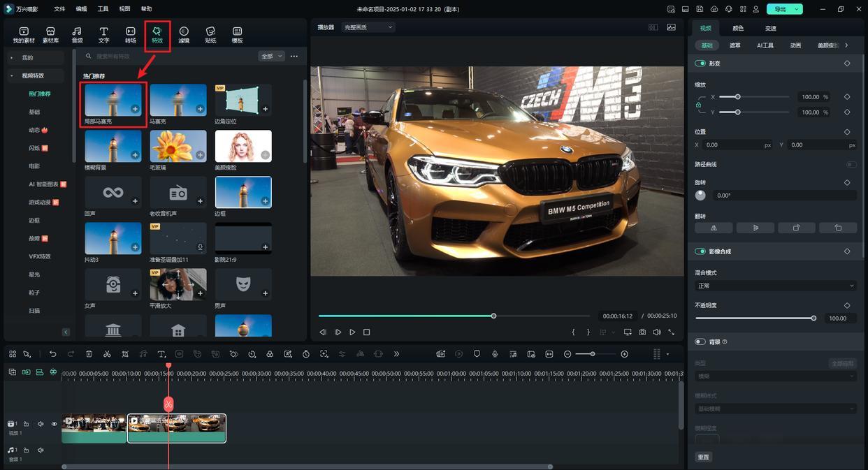Click the zoom-out minus icon on timeline
This screenshot has width=868, height=470.
pos(567,354)
